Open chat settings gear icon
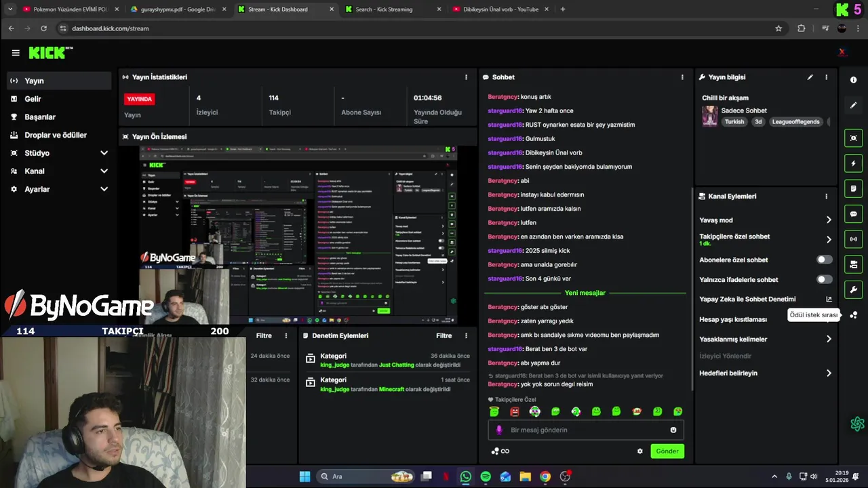This screenshot has width=868, height=488. [639, 451]
